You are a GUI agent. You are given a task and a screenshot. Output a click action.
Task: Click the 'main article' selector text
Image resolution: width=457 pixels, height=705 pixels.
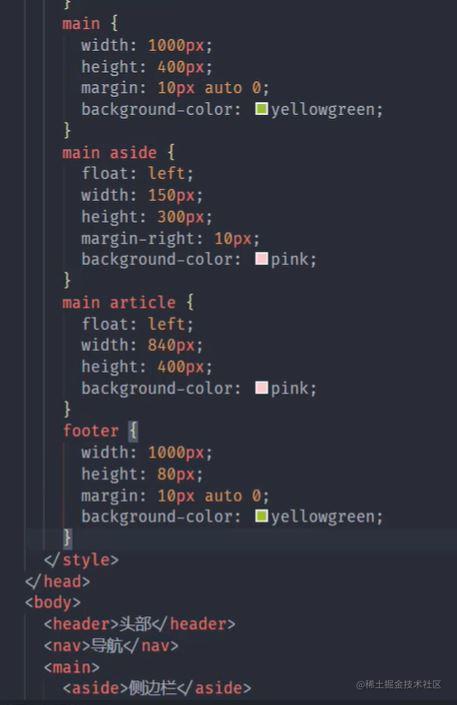click(x=119, y=303)
